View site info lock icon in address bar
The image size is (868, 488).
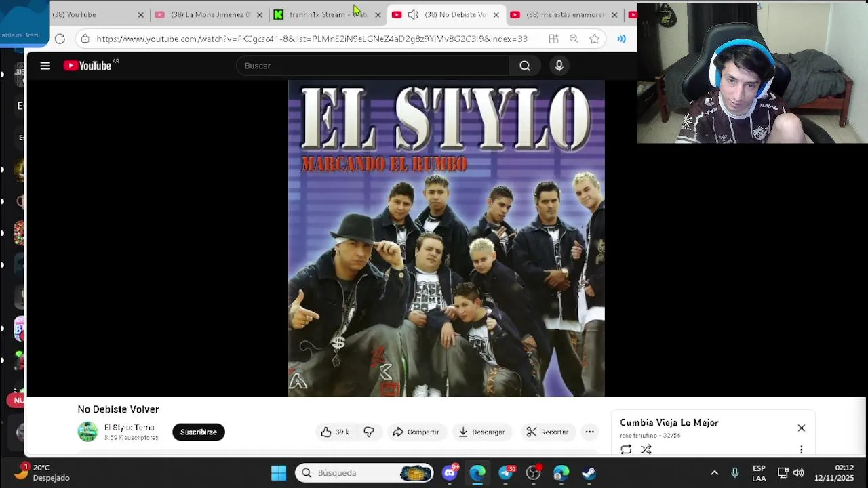pyautogui.click(x=85, y=39)
